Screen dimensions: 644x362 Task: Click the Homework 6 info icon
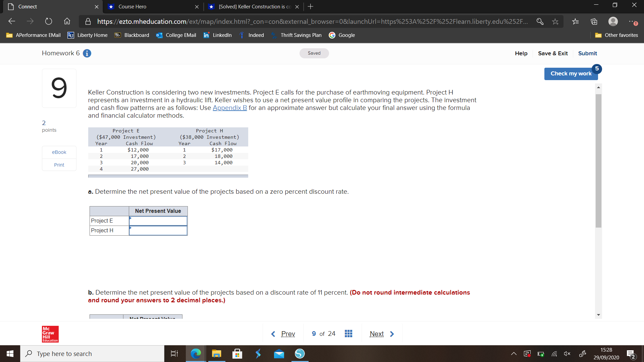[87, 53]
